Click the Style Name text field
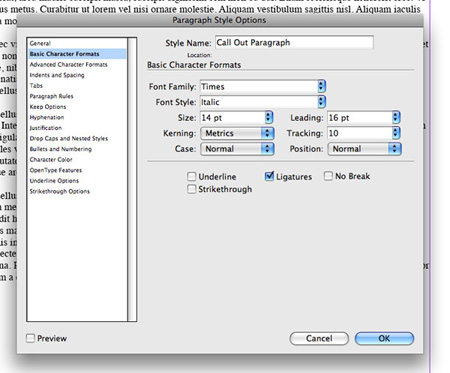Screen dimensions: 450x373 [294, 43]
